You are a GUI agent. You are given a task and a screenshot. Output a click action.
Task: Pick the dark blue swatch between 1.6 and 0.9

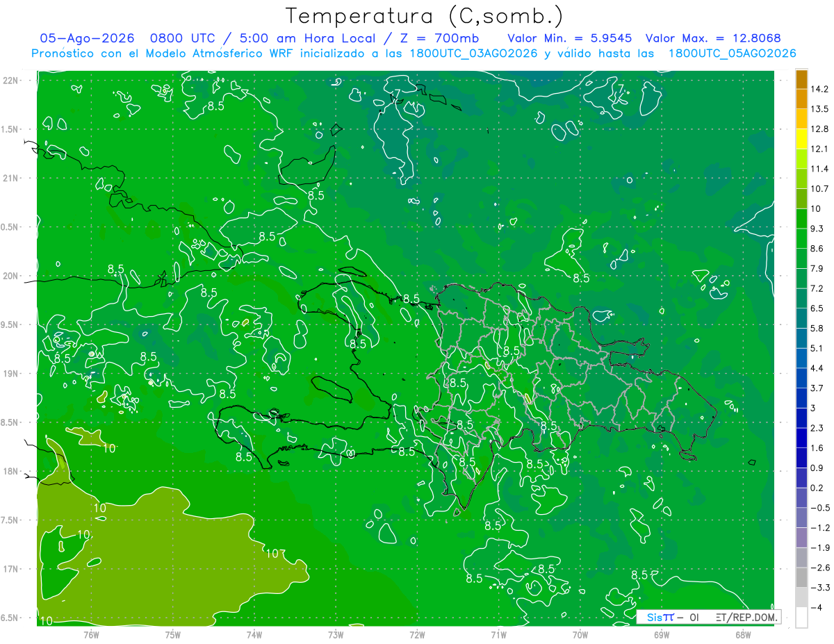[x=801, y=458]
